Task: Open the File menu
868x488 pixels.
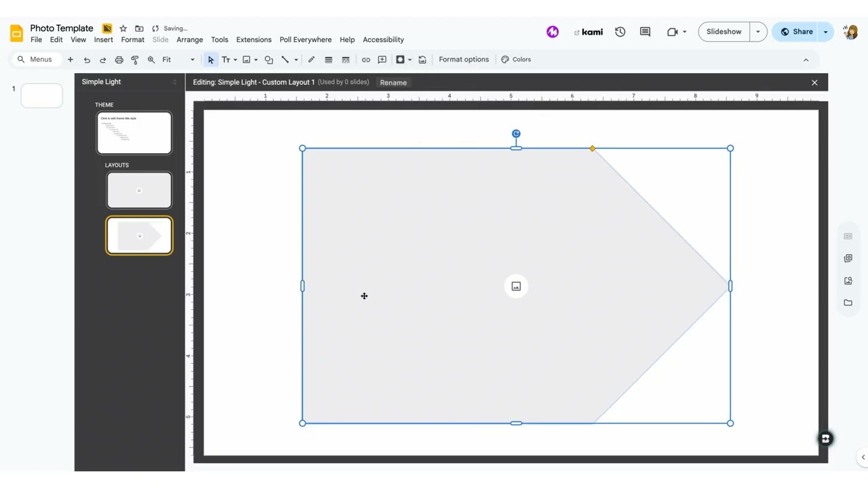Action: pos(36,40)
